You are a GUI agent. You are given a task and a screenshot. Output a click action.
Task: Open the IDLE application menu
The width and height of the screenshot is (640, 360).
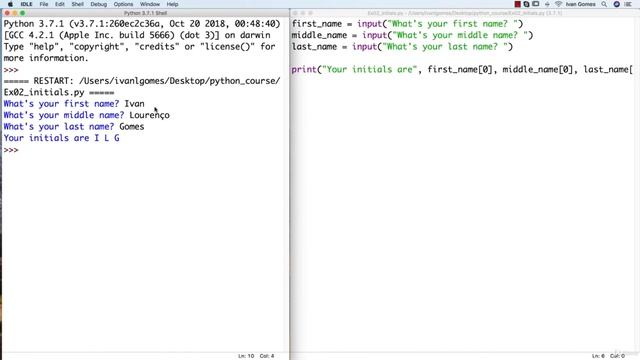click(x=27, y=4)
